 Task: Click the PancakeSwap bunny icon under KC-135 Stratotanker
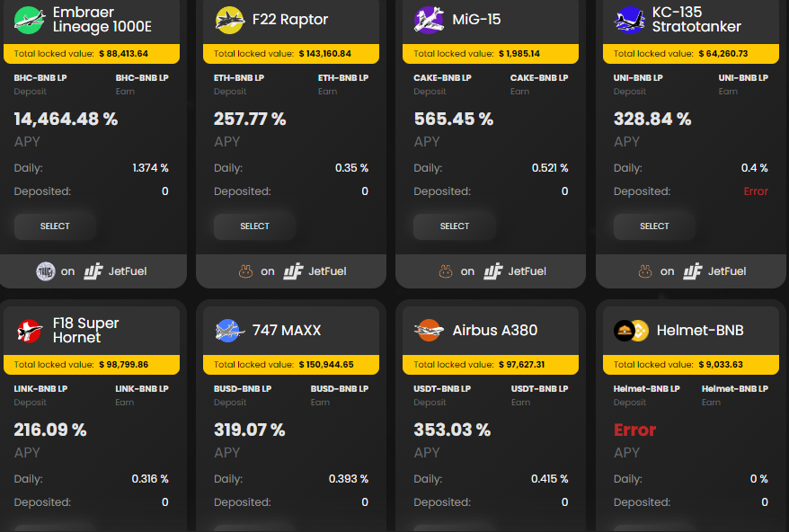pyautogui.click(x=645, y=271)
